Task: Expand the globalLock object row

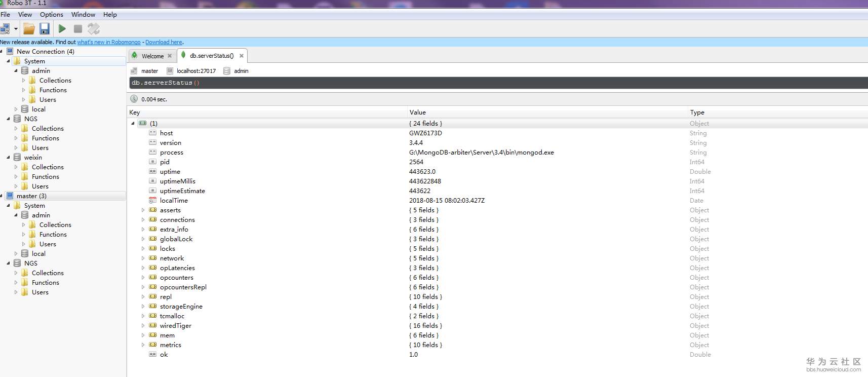Action: click(143, 239)
